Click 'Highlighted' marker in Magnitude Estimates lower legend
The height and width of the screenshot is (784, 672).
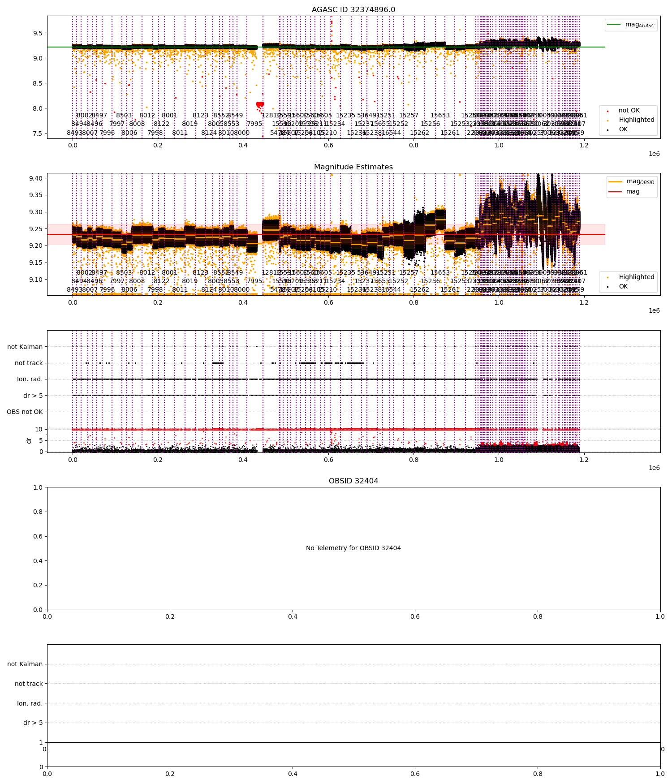tap(608, 277)
